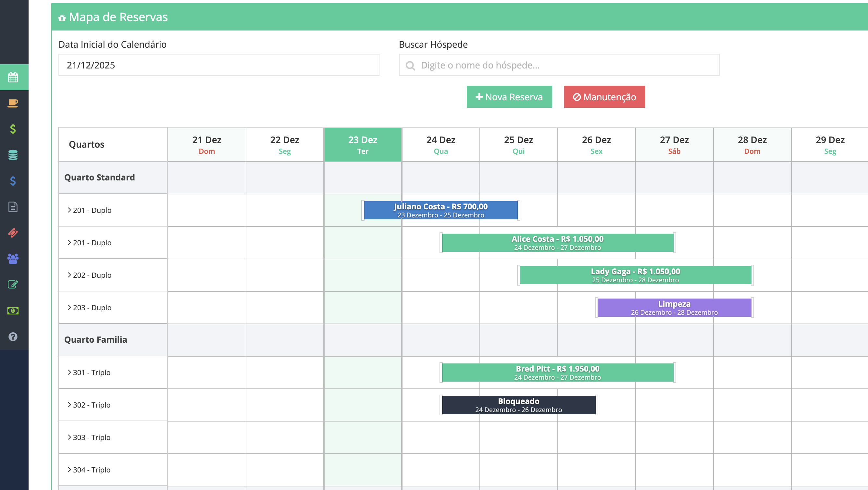Select the green edit pencil icon
Viewport: 868px width, 490px height.
(x=12, y=285)
